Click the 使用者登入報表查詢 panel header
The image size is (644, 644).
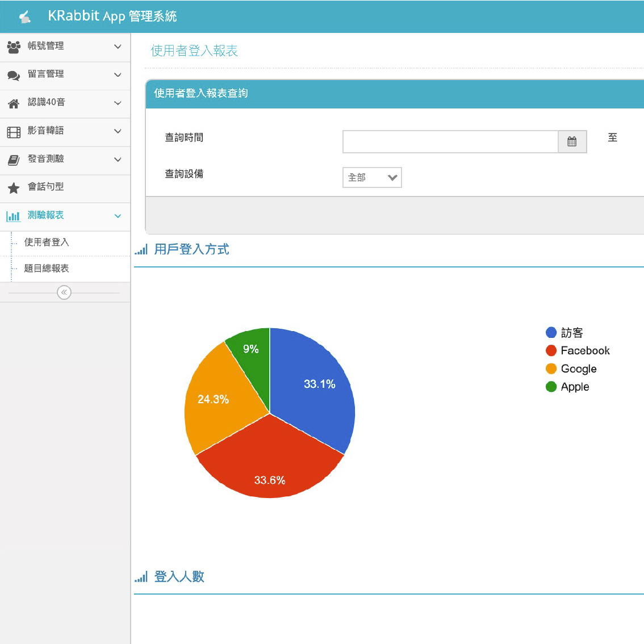pyautogui.click(x=395, y=94)
